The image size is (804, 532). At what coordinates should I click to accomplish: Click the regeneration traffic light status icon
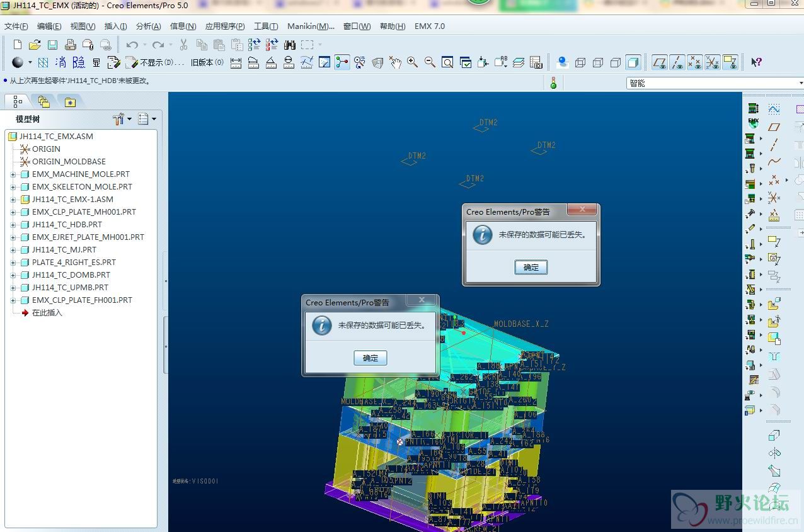coord(554,82)
